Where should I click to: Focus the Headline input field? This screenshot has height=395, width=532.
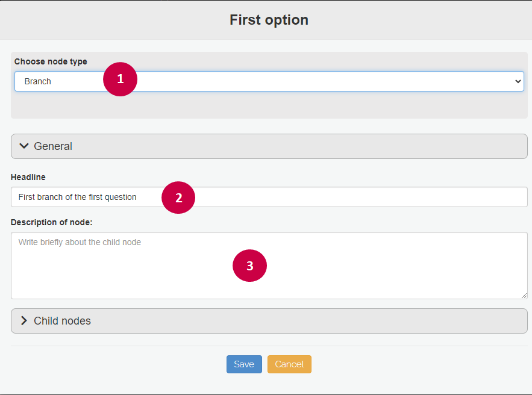(x=269, y=197)
